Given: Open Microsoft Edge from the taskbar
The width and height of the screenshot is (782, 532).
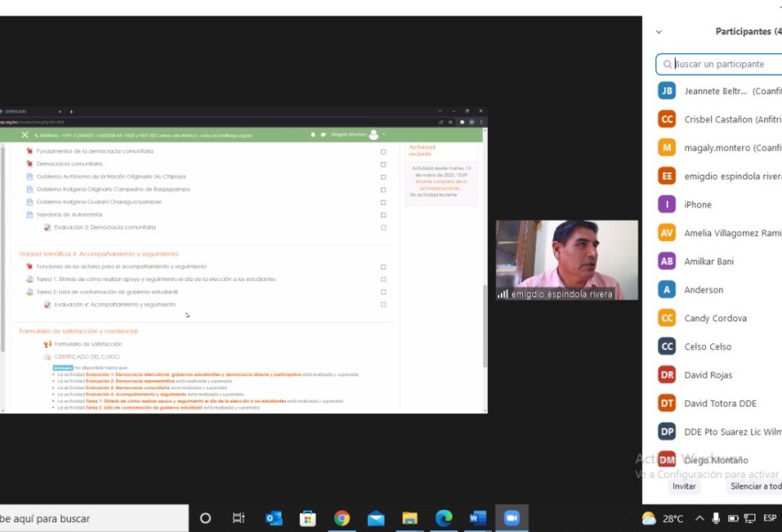Looking at the screenshot, I should (x=444, y=518).
